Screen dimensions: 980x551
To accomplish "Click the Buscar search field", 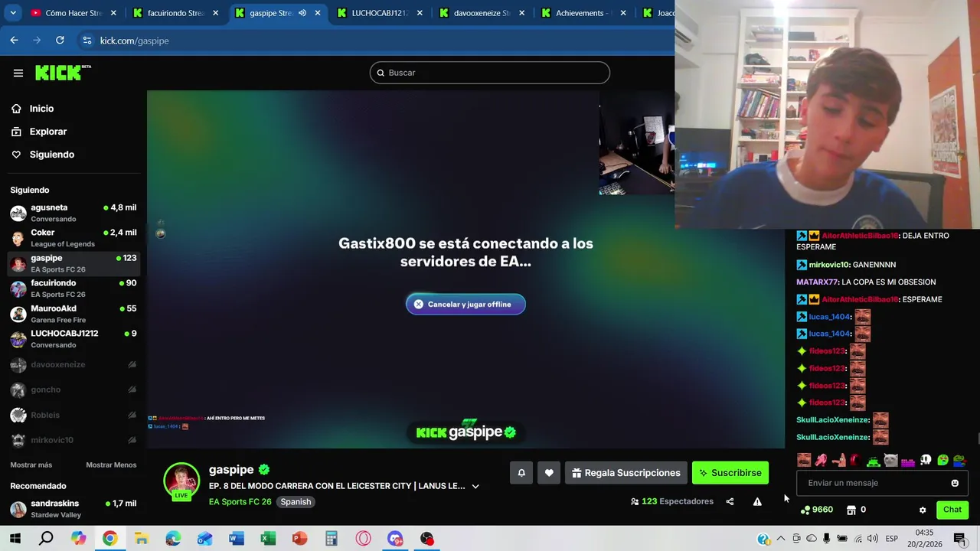I will 490,73.
